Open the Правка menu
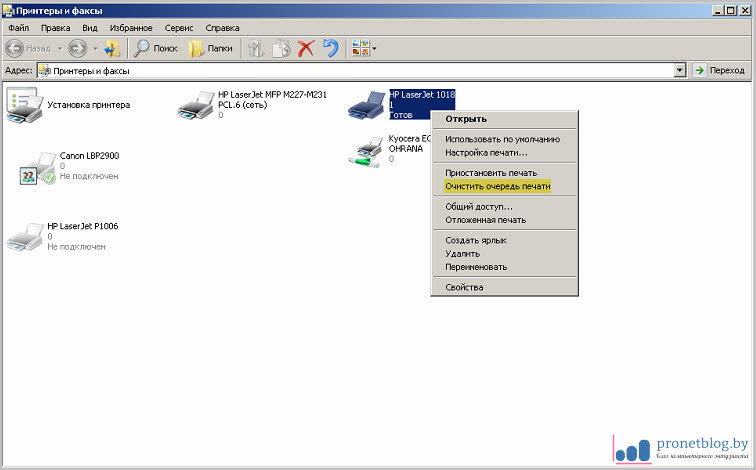This screenshot has width=756, height=470. coord(55,28)
